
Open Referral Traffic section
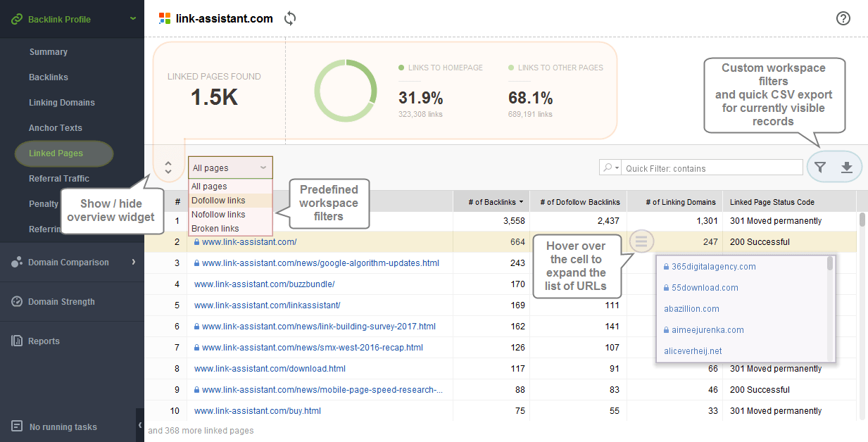click(x=59, y=179)
